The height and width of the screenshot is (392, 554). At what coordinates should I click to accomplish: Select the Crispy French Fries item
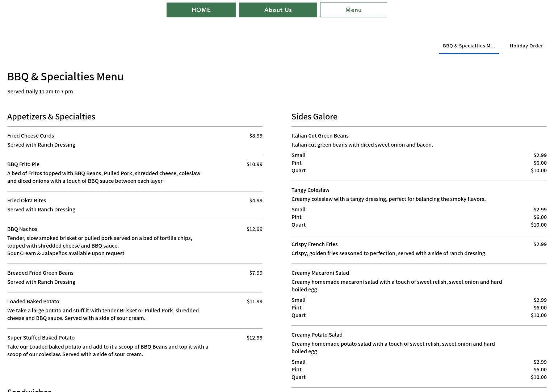(314, 244)
